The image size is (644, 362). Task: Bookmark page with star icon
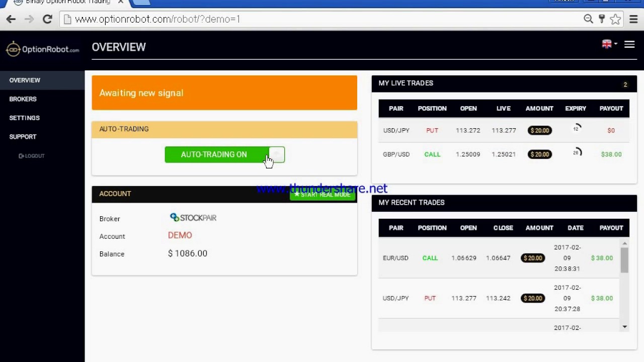pos(615,19)
